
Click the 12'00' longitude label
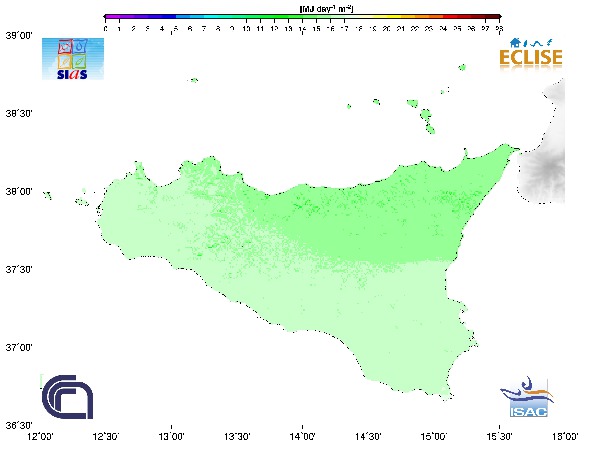coord(41,436)
